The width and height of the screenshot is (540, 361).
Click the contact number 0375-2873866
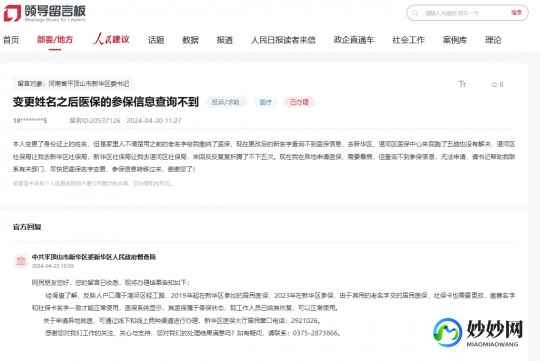point(315,333)
